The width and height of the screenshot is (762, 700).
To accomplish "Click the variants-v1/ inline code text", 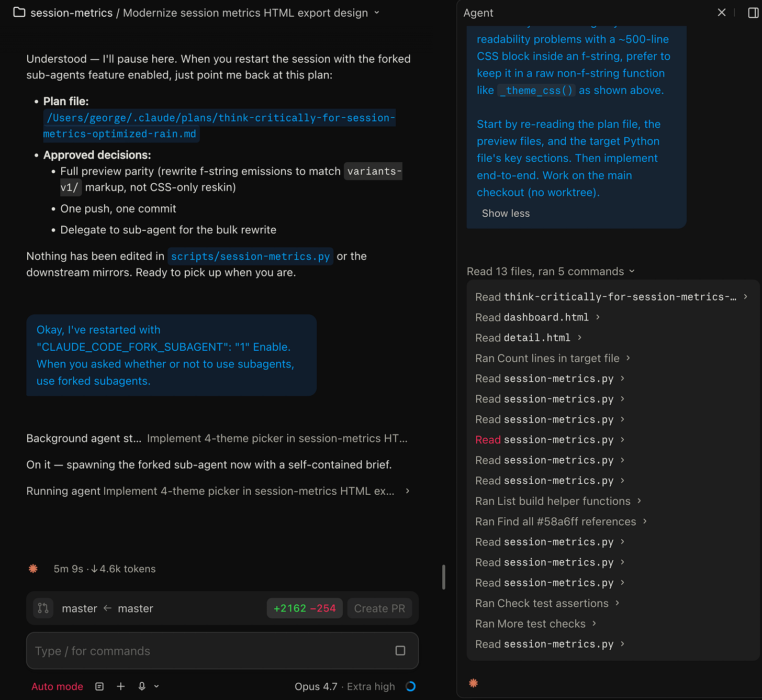I will 231,179.
